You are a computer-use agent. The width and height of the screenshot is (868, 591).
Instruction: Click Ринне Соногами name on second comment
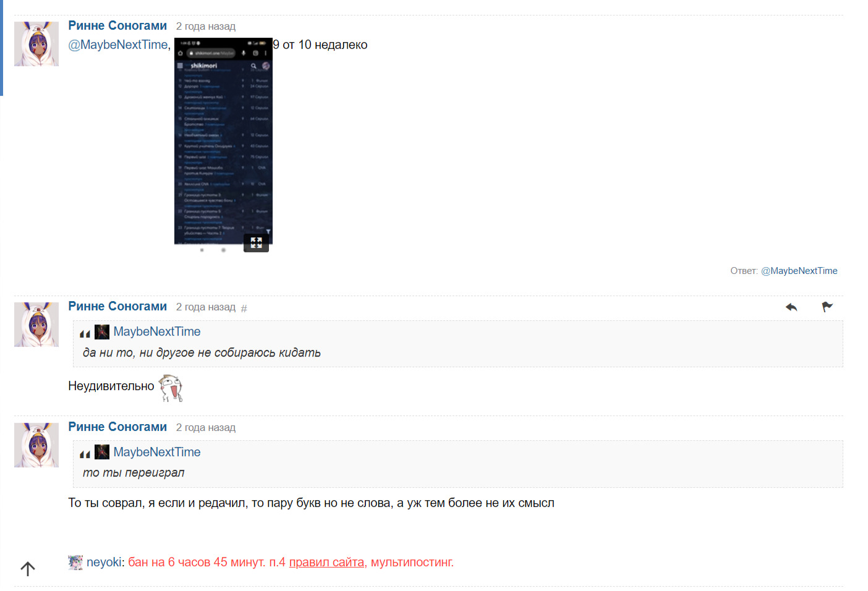coord(117,307)
